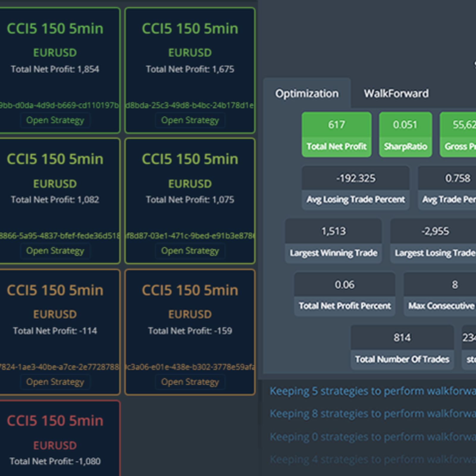Click the red card title CCI5 150 5min
Image resolution: width=476 pixels, height=476 pixels.
click(x=55, y=421)
